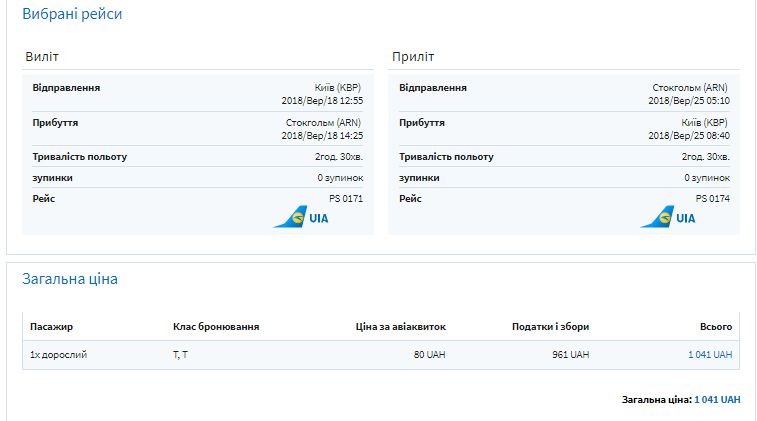Viewport: 757px width, 421px height.
Task: Click the 1 041 UAH total in passenger row
Action: tap(710, 355)
